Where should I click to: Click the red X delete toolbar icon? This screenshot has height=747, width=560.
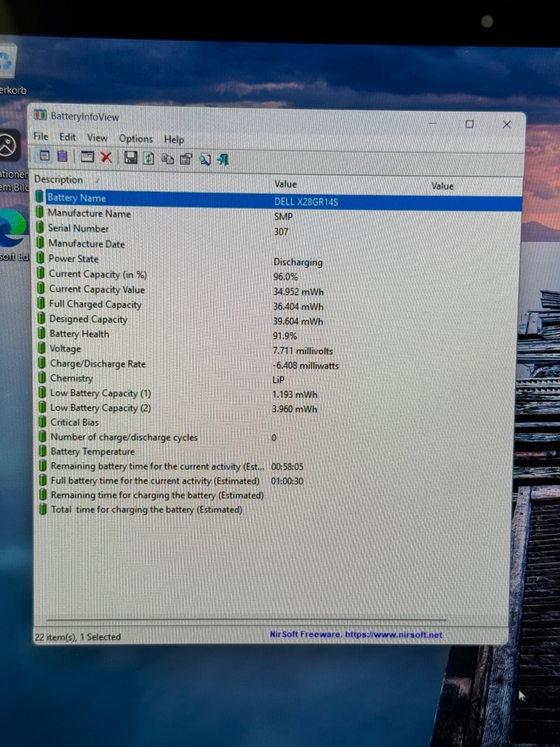tap(106, 157)
